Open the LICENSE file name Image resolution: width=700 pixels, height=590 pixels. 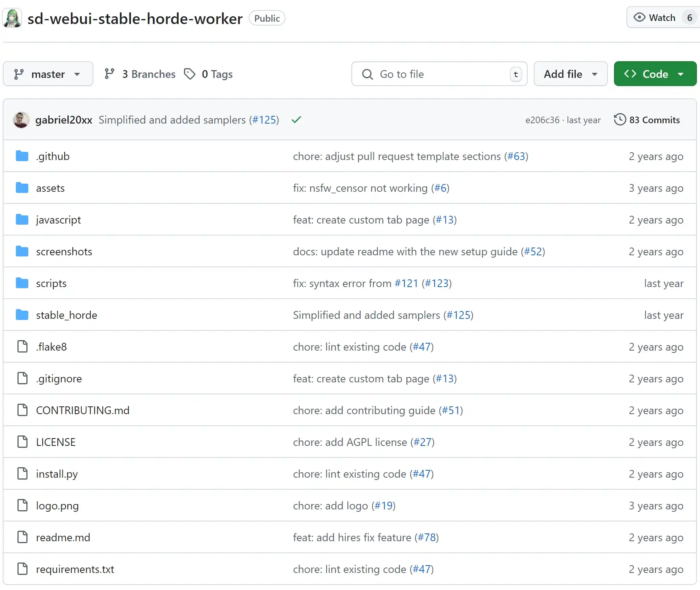[56, 442]
